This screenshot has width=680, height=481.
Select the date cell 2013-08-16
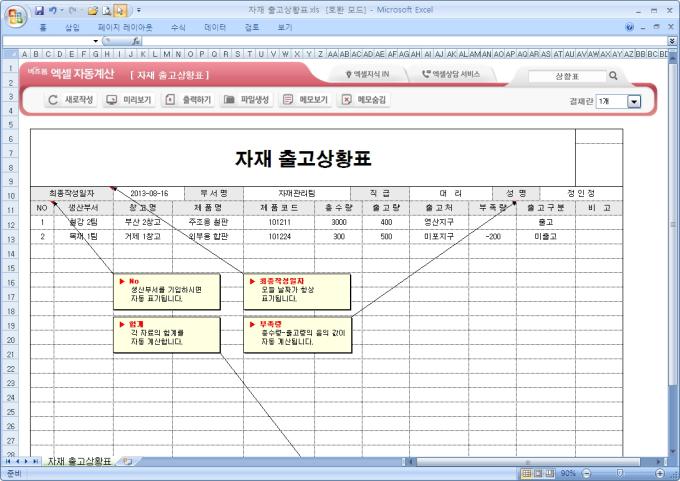tap(149, 193)
